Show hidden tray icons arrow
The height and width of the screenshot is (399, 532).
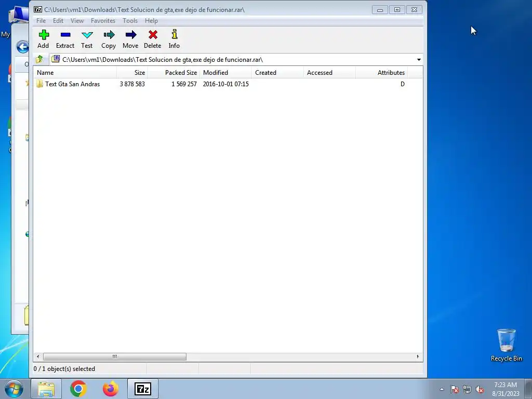[442, 389]
